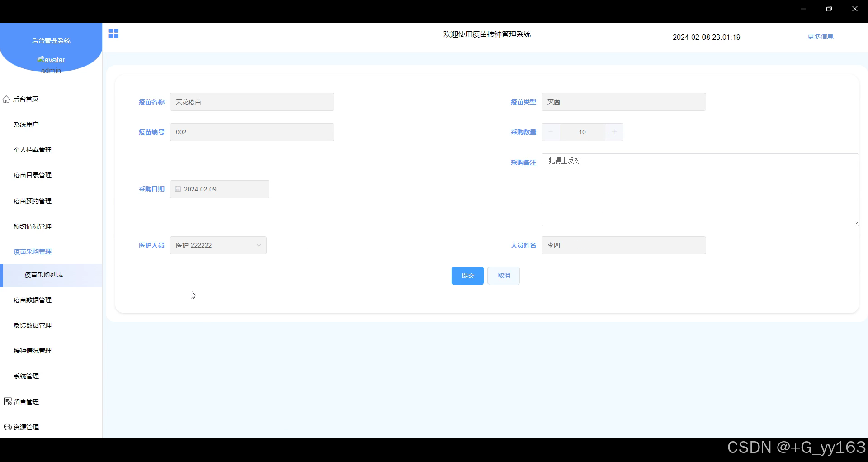Image resolution: width=868 pixels, height=462 pixels.
Task: Click the 提交 submit button
Action: pyautogui.click(x=467, y=276)
